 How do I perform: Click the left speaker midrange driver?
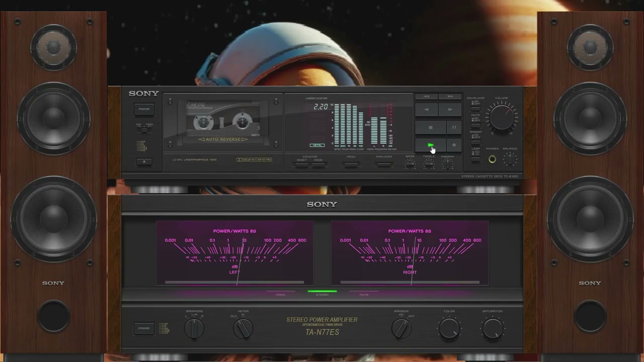click(53, 118)
